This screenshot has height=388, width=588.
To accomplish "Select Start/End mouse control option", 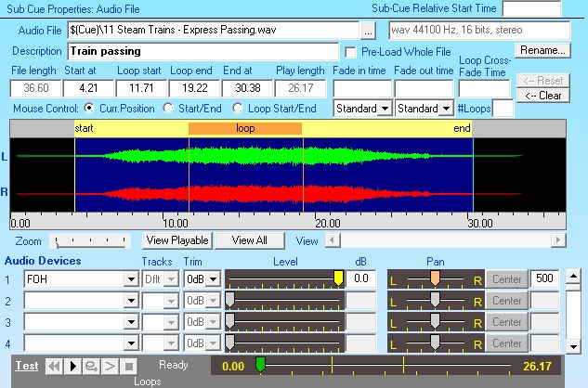I will click(x=168, y=108).
